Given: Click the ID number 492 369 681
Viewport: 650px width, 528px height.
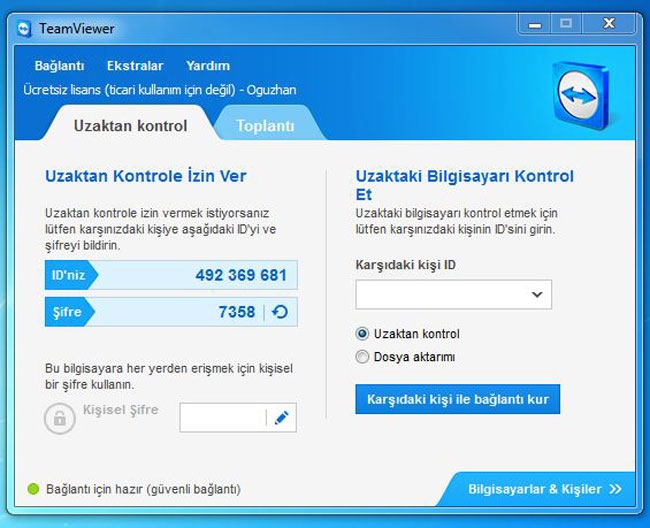Looking at the screenshot, I should click(x=241, y=275).
